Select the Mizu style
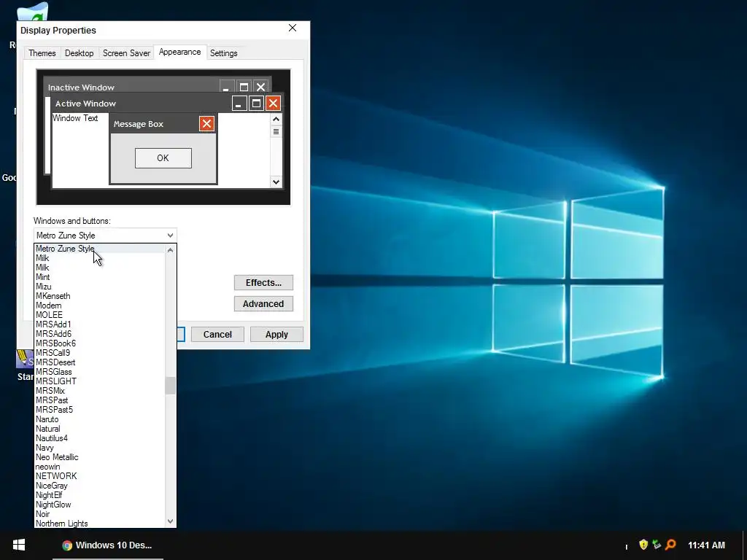This screenshot has width=747, height=560. pos(99,287)
